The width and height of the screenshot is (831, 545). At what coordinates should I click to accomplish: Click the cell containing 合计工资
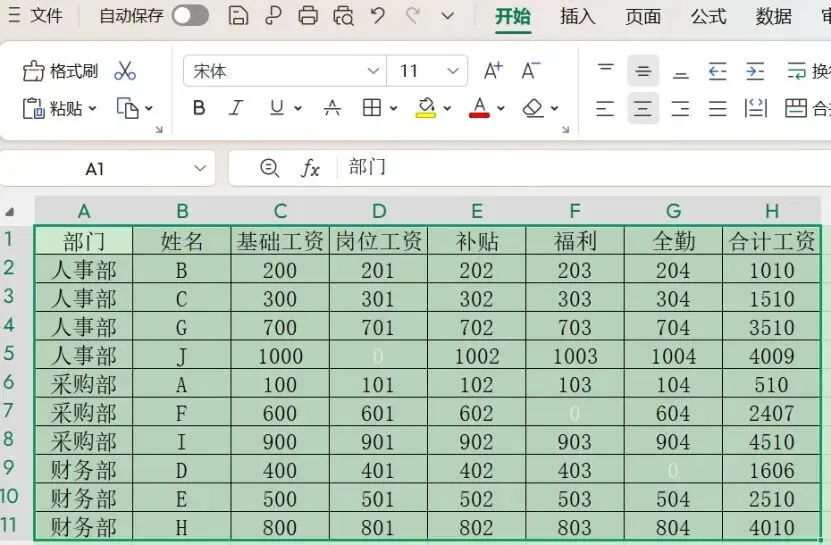tap(772, 241)
